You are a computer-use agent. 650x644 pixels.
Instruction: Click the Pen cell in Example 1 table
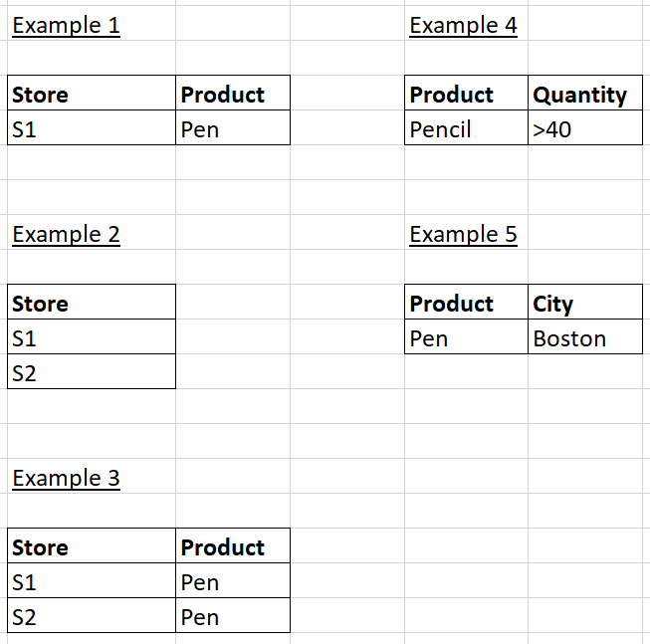[232, 129]
